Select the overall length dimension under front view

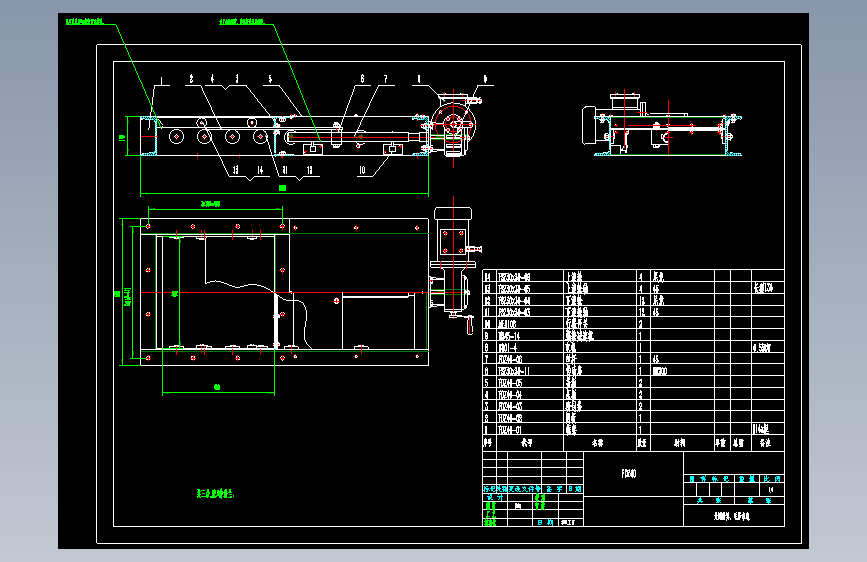pyautogui.click(x=283, y=188)
